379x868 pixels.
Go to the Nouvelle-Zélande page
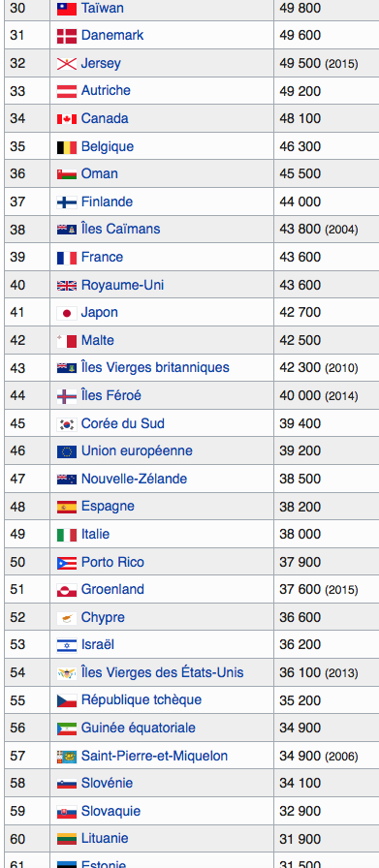[x=134, y=479]
